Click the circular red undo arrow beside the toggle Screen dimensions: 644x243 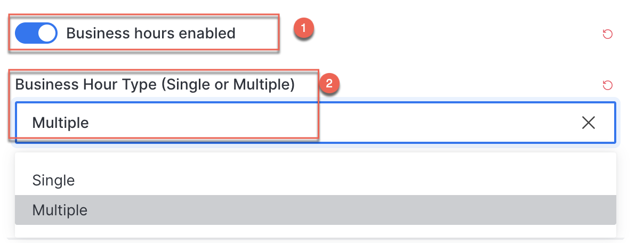click(607, 35)
